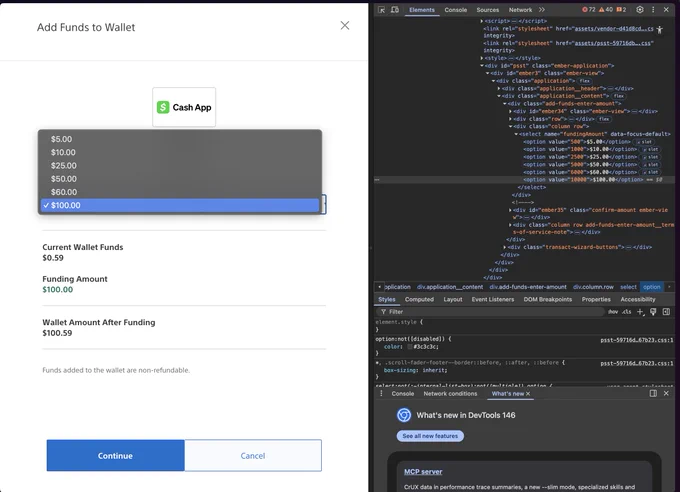
Task: Click the slot badge beside the $25.00 option
Action: pos(650,157)
